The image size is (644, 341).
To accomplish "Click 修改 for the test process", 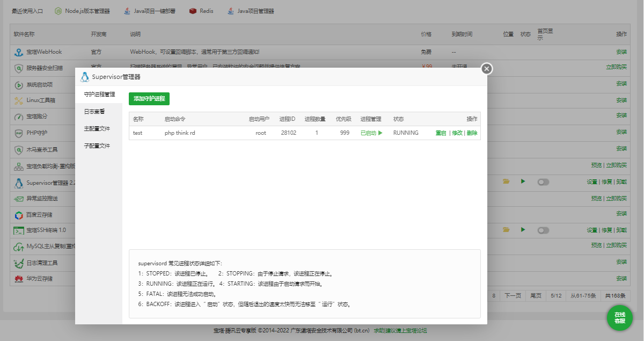I will tap(457, 133).
